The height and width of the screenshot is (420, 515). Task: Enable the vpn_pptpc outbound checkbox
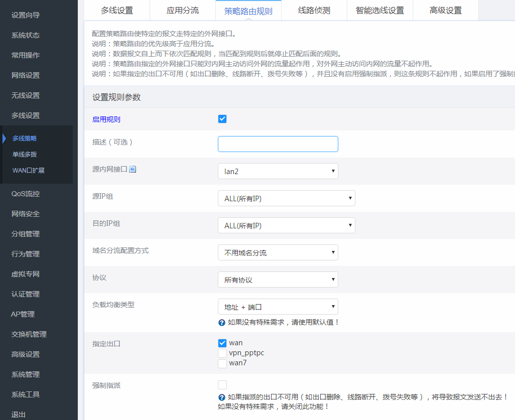222,353
